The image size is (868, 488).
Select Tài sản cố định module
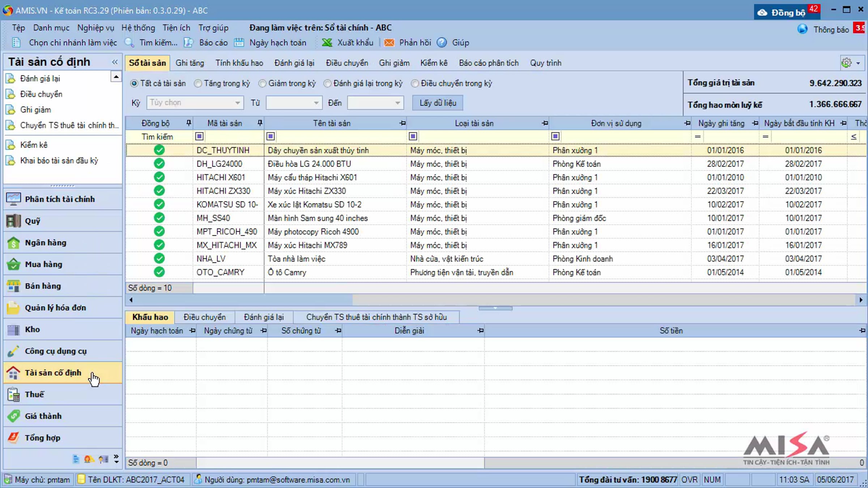pos(63,373)
